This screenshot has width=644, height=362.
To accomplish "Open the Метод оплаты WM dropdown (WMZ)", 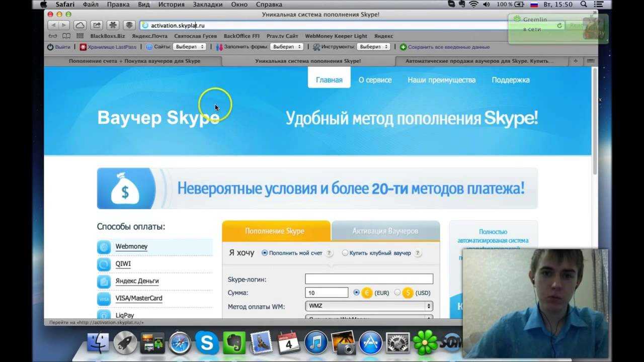I will click(x=369, y=306).
